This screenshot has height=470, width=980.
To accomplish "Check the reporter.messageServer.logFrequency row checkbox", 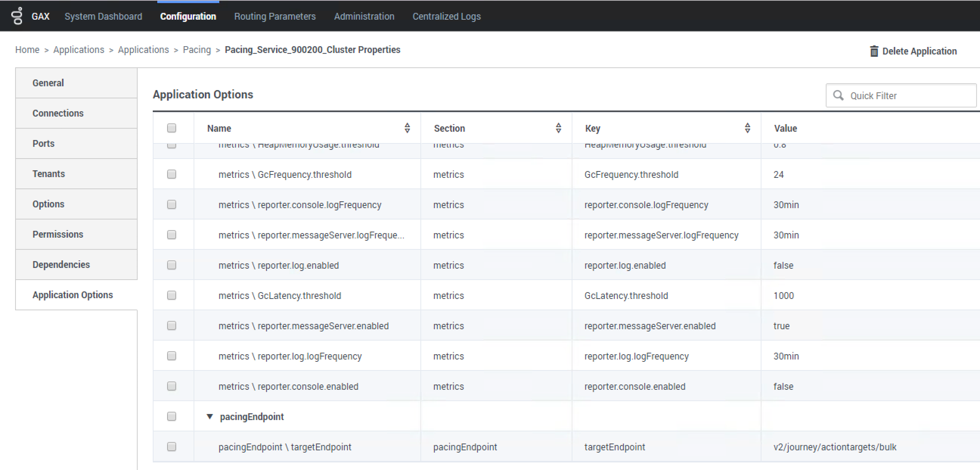I will [172, 235].
